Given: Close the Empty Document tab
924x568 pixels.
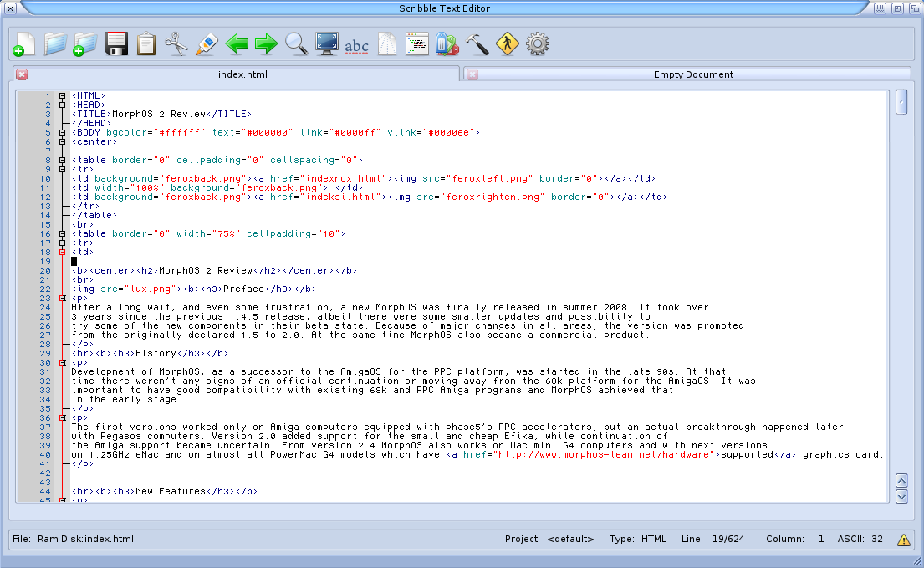Looking at the screenshot, I should (472, 74).
